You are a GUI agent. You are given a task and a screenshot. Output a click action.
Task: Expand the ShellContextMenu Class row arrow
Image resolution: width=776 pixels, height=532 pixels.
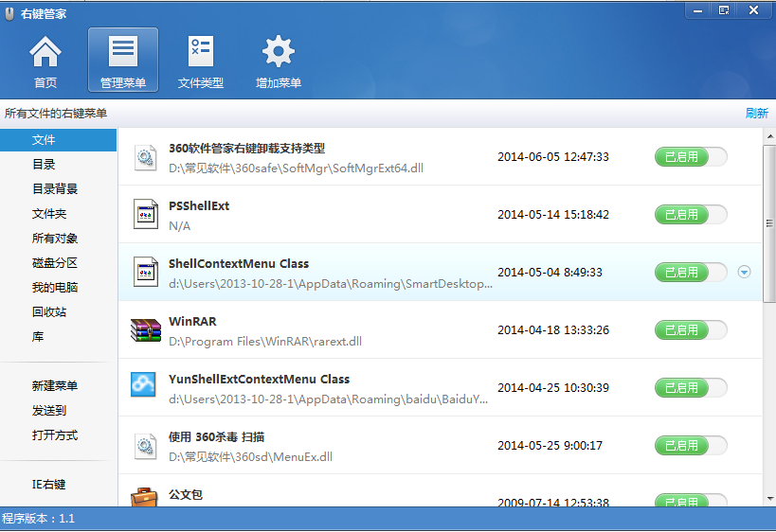click(744, 273)
